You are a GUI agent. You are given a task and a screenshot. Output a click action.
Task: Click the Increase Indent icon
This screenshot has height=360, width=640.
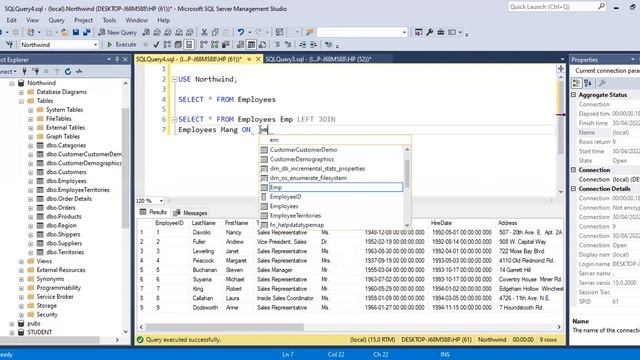[x=313, y=44]
